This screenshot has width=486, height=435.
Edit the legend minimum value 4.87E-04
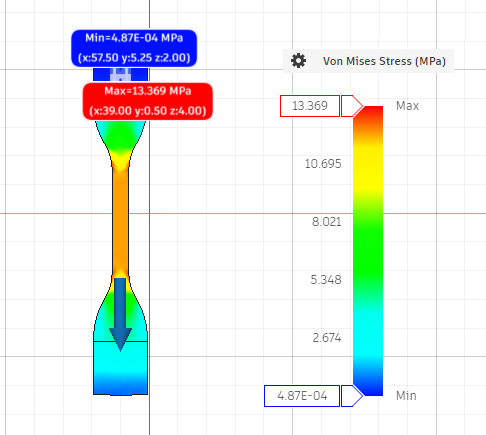(302, 396)
